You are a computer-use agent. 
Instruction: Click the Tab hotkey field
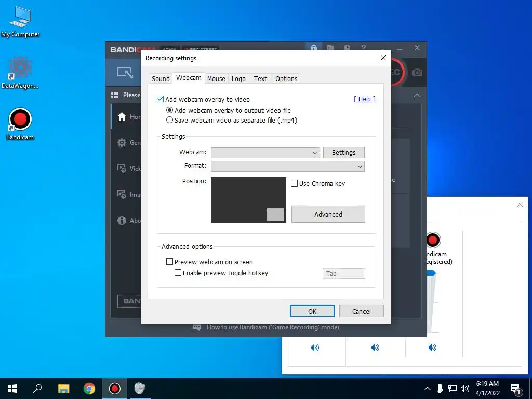point(344,273)
